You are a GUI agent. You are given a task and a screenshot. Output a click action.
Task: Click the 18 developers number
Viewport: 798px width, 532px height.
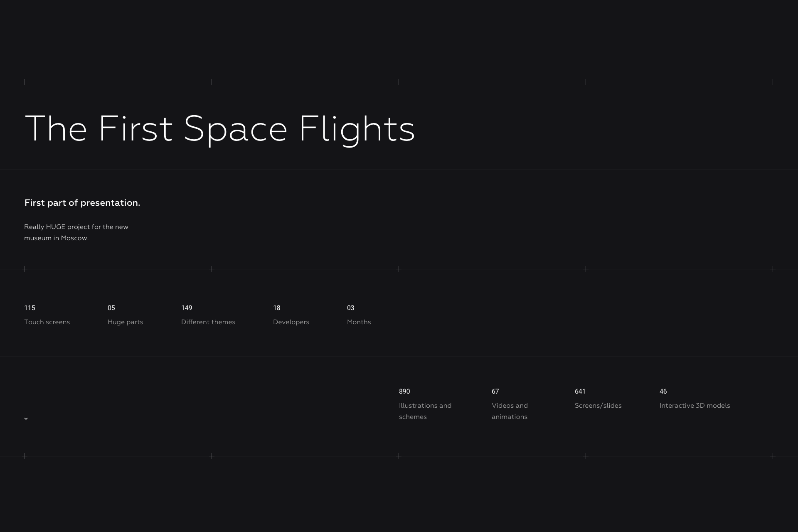(x=277, y=308)
